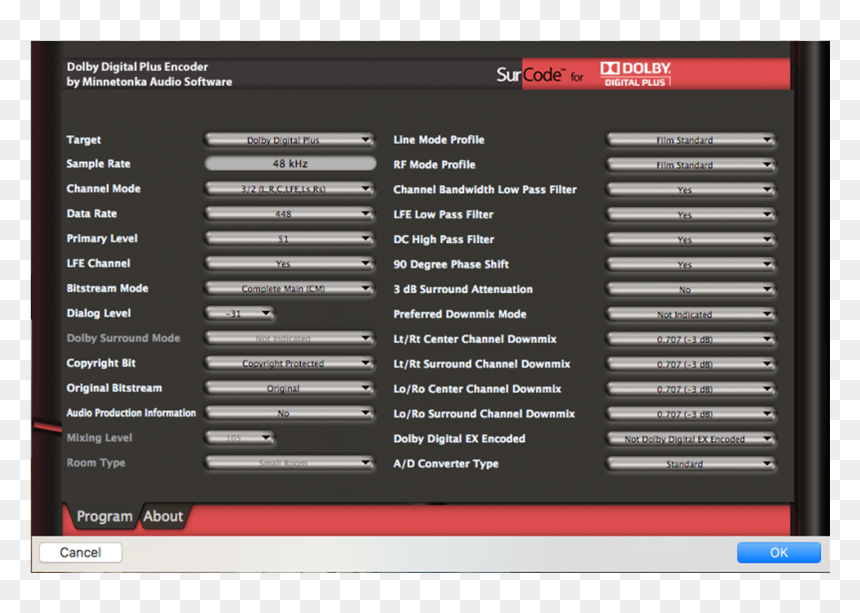This screenshot has width=860, height=613.
Task: Click the A/D Converter Type label
Action: (446, 464)
